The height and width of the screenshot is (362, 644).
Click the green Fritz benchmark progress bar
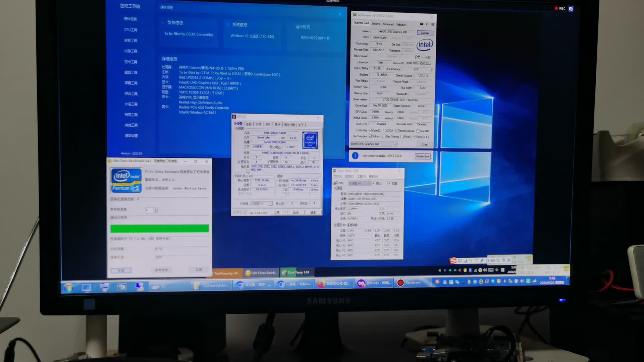tap(160, 229)
